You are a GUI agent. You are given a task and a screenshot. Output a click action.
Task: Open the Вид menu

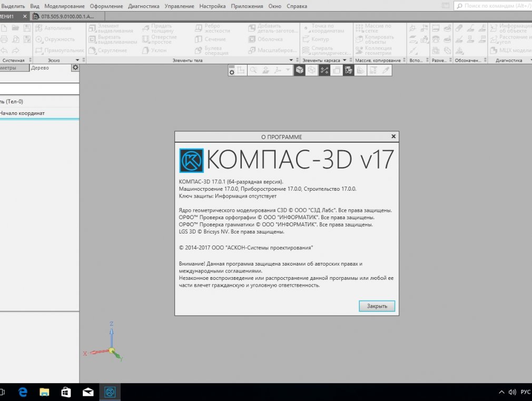tap(35, 6)
